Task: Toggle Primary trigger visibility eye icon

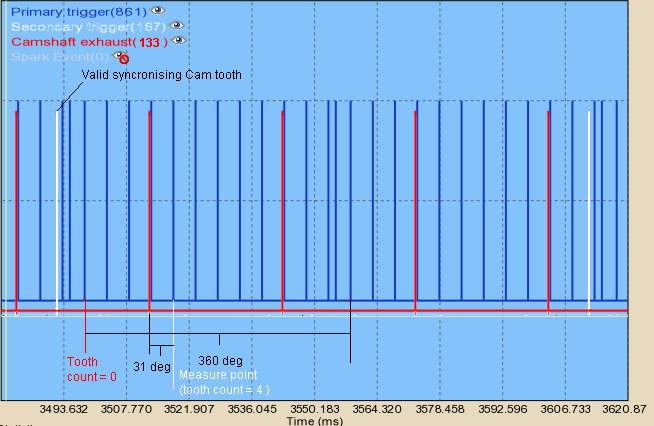Action: [157, 10]
